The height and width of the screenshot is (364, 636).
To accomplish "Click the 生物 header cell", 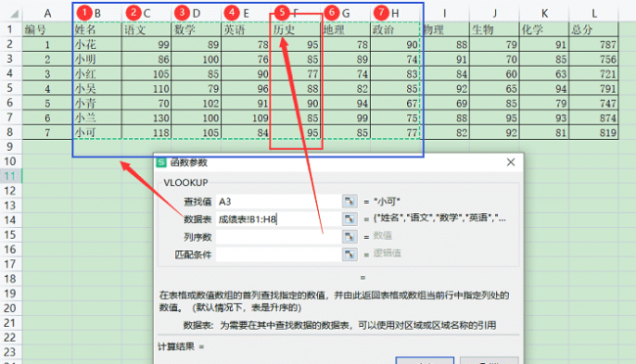I will tap(494, 29).
